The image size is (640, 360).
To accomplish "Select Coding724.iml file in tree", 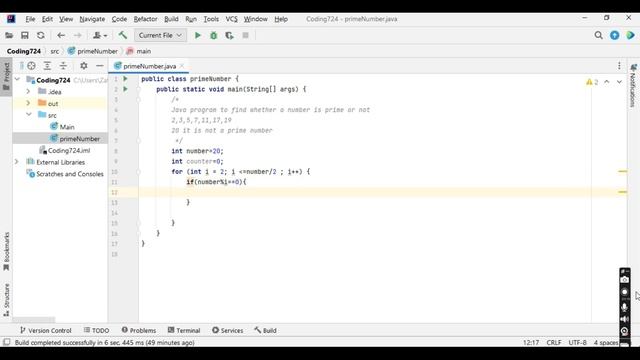I will click(x=65, y=150).
